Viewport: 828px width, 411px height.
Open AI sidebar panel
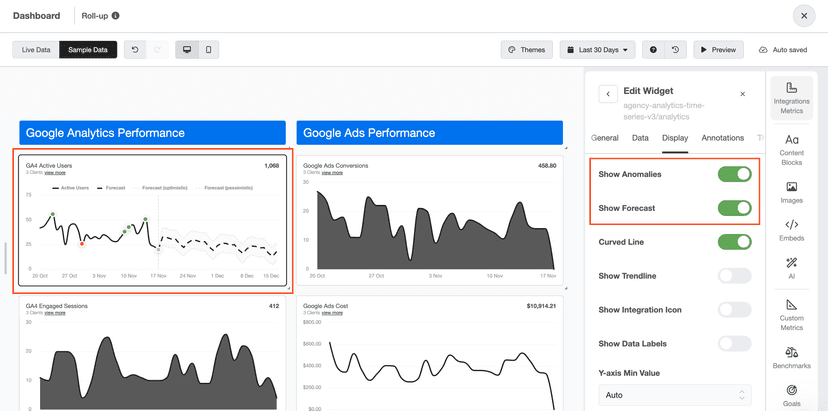(792, 268)
